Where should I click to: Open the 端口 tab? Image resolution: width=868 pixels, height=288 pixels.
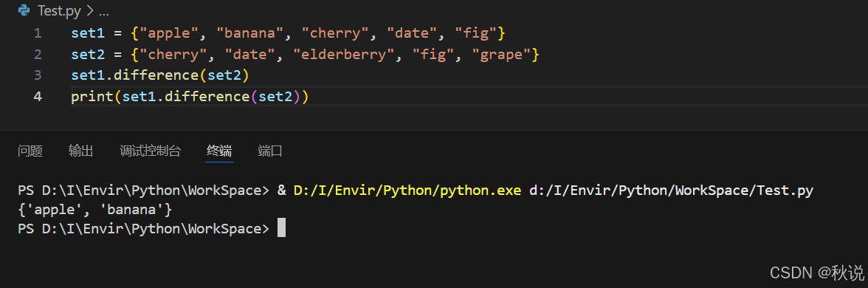point(270,151)
